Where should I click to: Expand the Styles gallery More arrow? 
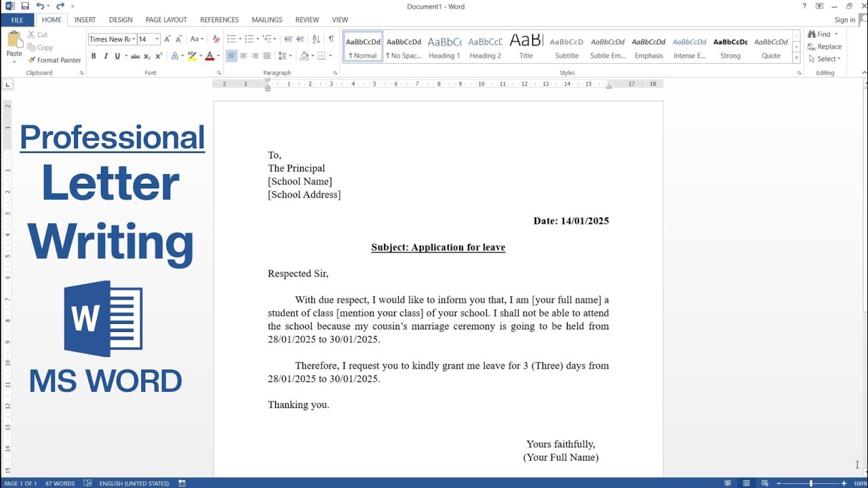(x=797, y=58)
